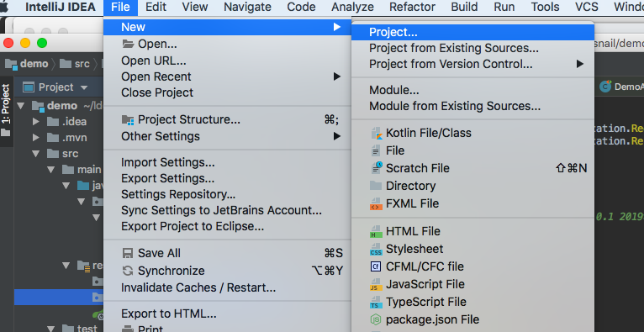Select New Project... in the submenu
The height and width of the screenshot is (332, 644).
472,32
